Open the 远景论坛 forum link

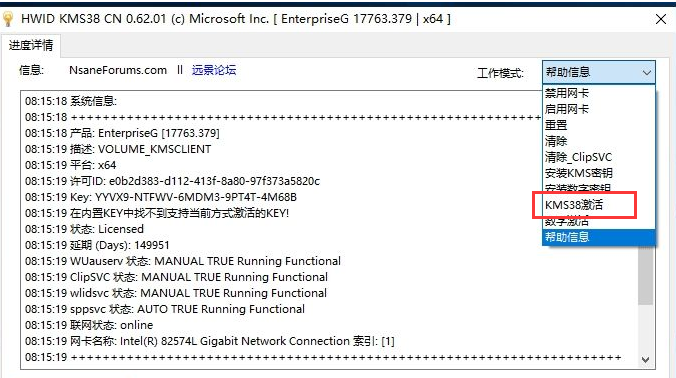click(214, 70)
